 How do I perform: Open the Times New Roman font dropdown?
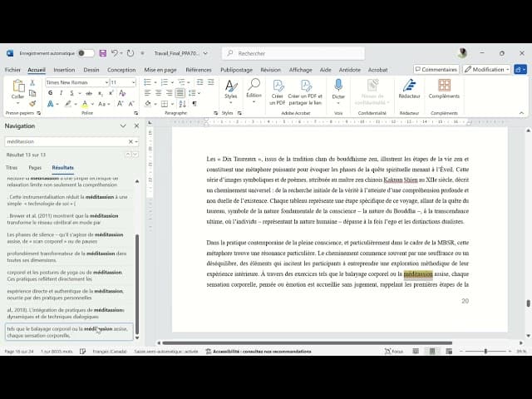point(76,82)
